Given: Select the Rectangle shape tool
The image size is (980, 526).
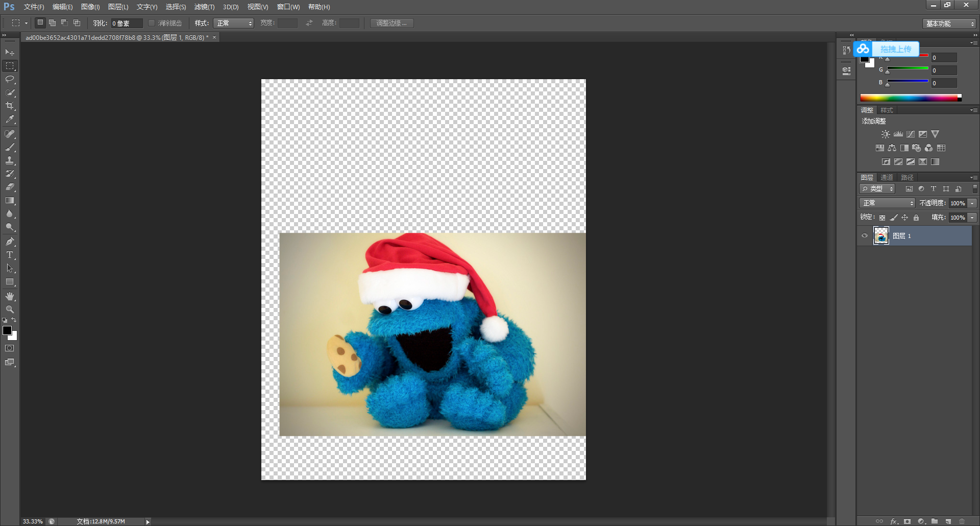Looking at the screenshot, I should point(10,282).
